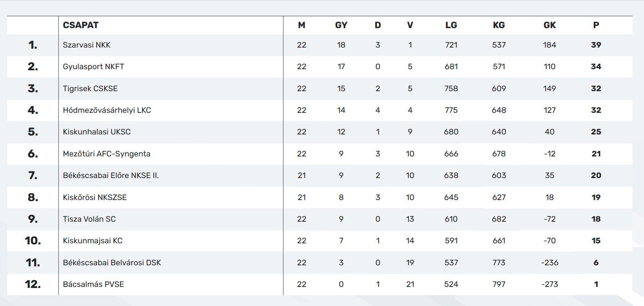Viewport: 644px width, 306px height.
Task: Click Hódmezővásárhelyi LKC in the standings
Action: coord(107,110)
